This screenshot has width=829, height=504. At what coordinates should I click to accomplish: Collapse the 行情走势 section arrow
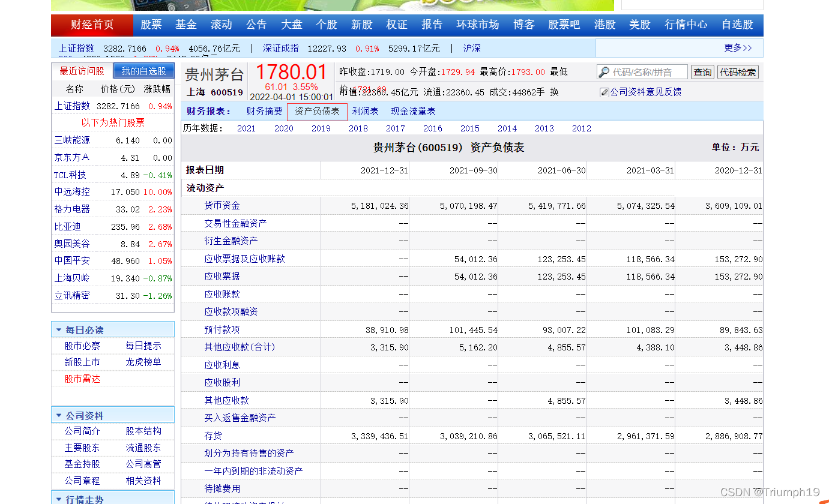pyautogui.click(x=59, y=499)
